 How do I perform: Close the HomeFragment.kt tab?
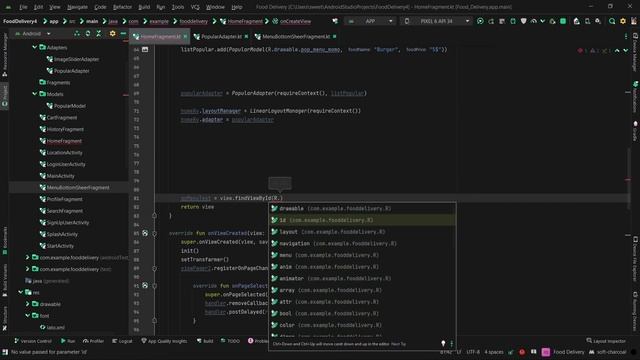(x=185, y=37)
